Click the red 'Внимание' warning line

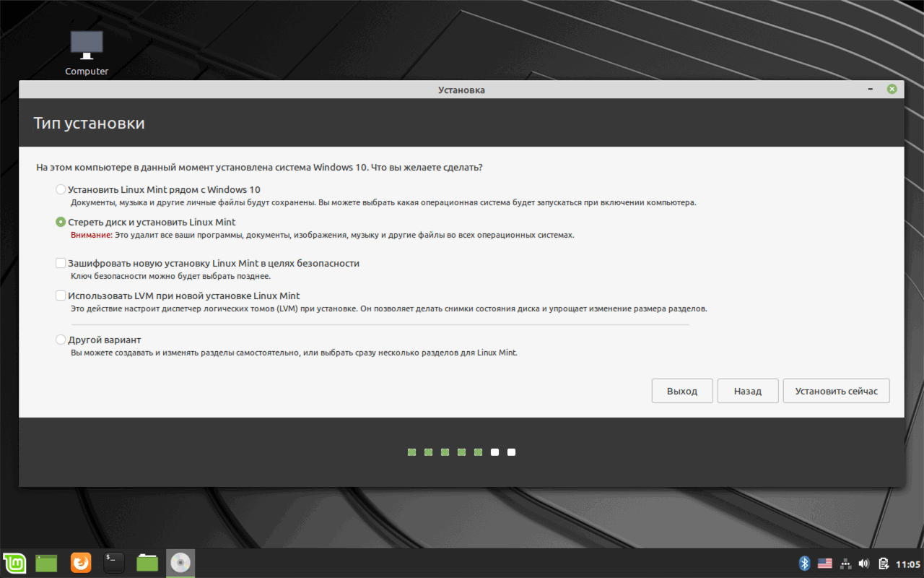[323, 236]
